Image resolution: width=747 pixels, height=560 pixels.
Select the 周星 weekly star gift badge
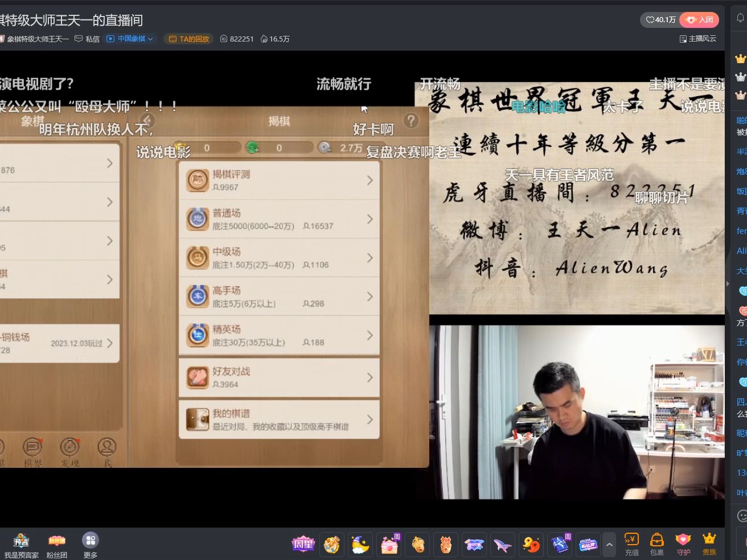tap(303, 545)
